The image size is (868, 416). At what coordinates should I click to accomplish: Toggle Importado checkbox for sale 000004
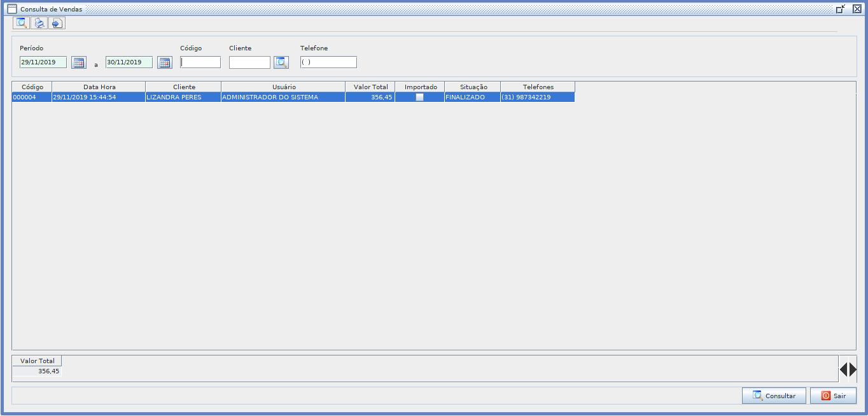[x=419, y=97]
